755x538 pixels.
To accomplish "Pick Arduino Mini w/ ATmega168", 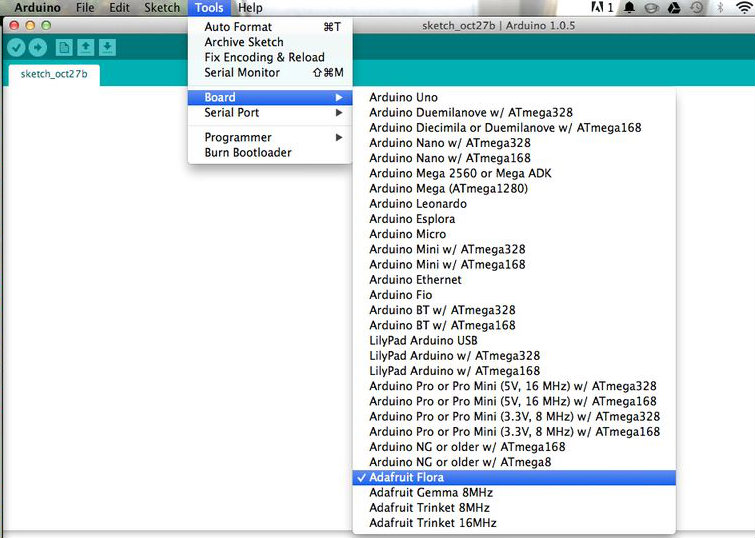I will 514,264.
